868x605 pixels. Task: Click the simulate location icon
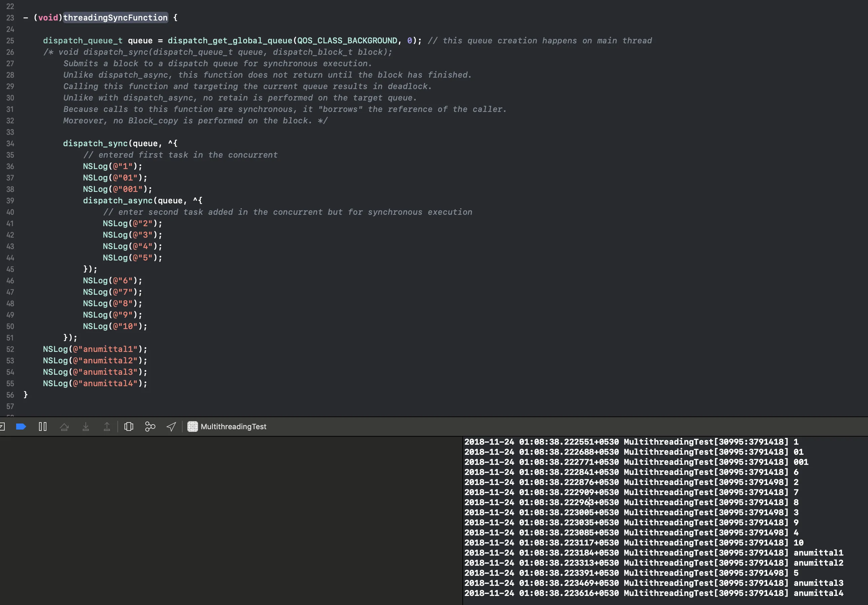169,427
